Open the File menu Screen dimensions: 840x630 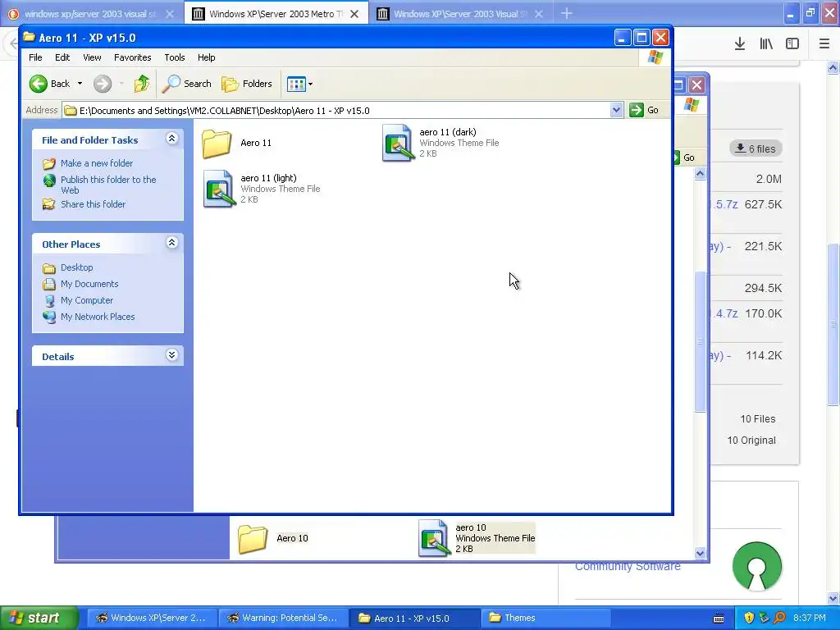(x=35, y=57)
